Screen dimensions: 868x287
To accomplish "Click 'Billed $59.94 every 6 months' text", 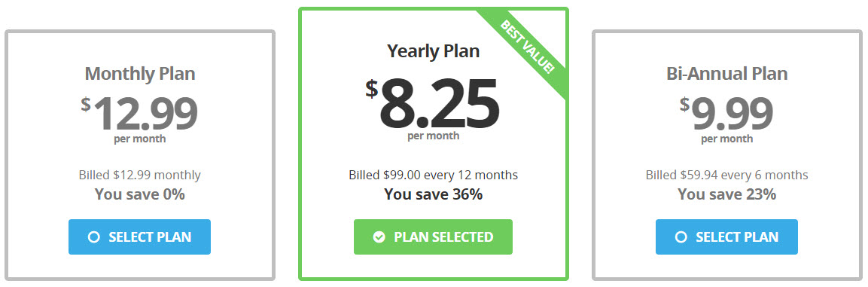I will [726, 175].
